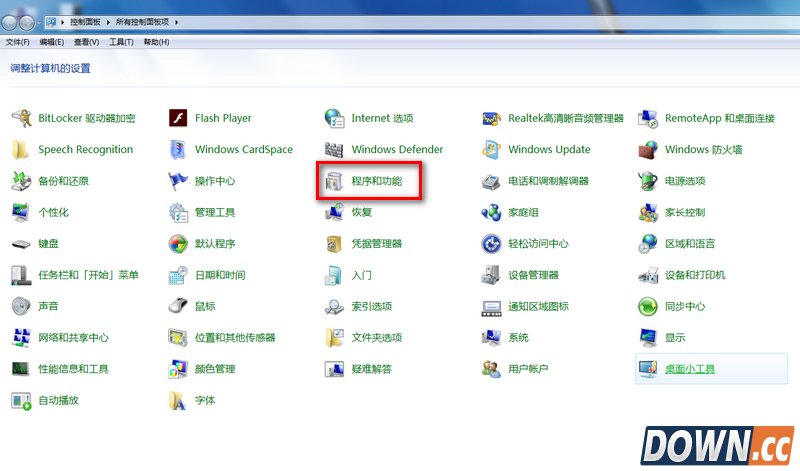
Task: Open the Realtek高清晰音频管理器 icon
Action: tap(491, 118)
